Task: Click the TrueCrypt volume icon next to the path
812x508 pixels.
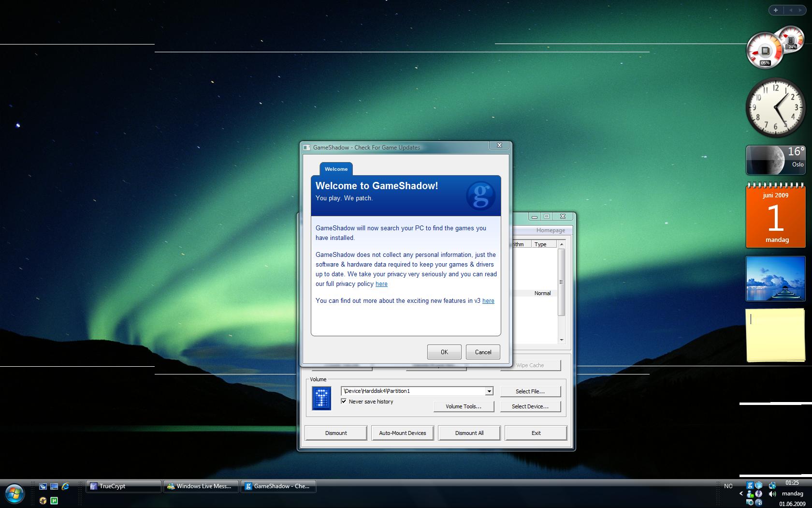Action: tap(321, 399)
